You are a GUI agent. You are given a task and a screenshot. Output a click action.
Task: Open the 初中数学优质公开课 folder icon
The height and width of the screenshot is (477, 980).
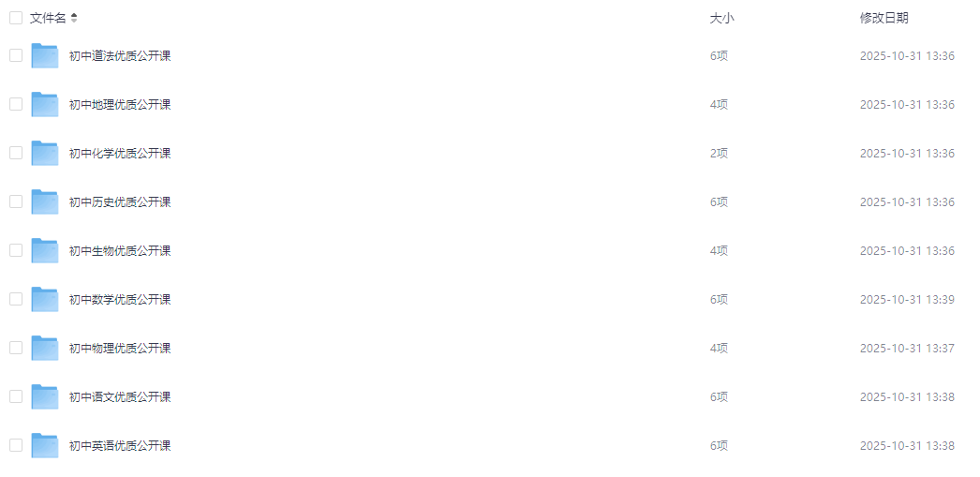[x=45, y=300]
